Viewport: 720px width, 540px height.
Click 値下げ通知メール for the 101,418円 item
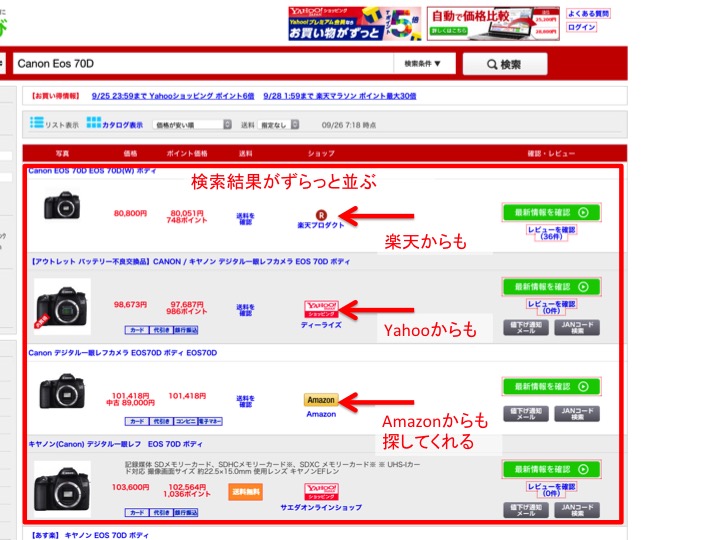coord(526,414)
